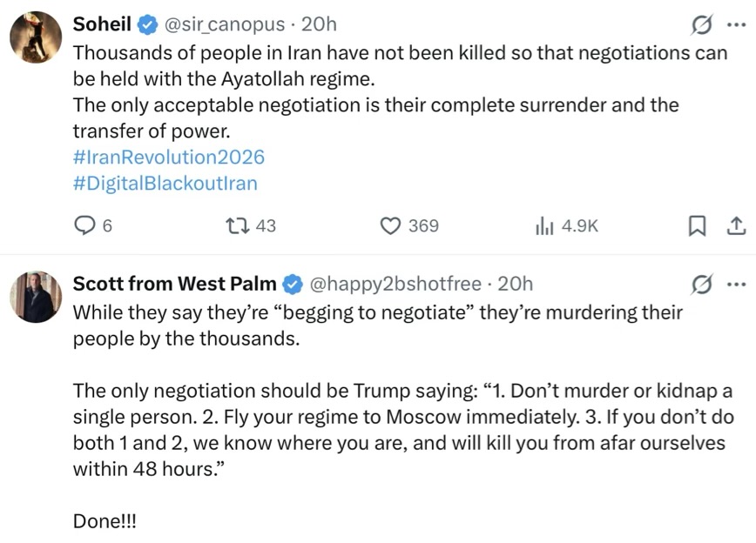
Task: Open Soheil's profile picture
Action: coord(36,37)
